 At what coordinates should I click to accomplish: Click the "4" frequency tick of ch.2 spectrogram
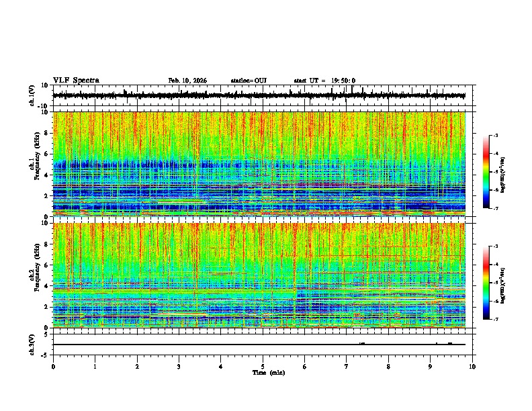pyautogui.click(x=47, y=286)
